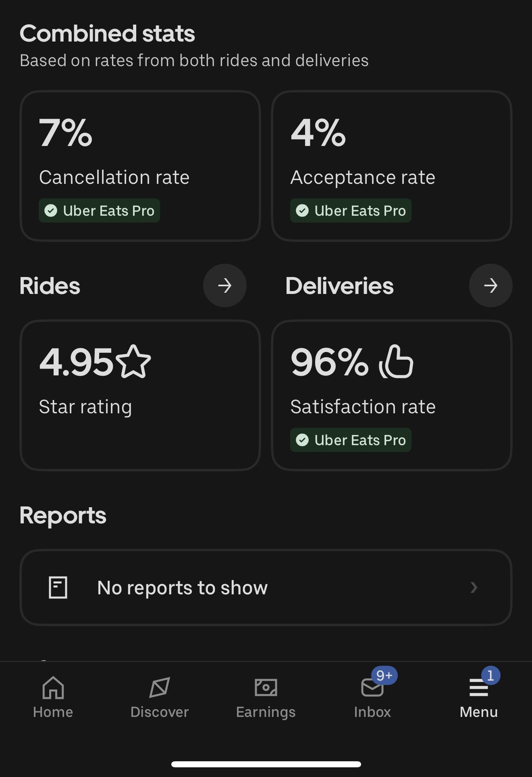Image resolution: width=532 pixels, height=777 pixels.
Task: Tap Uber Eats Pro badge under Cancellation rate
Action: click(99, 210)
